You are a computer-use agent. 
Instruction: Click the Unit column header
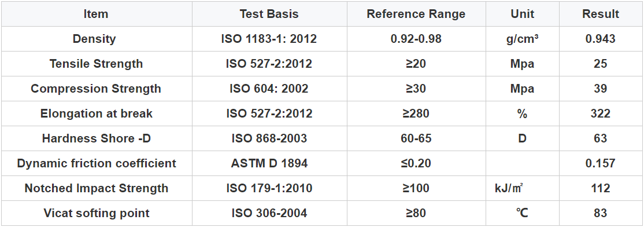[523, 14]
